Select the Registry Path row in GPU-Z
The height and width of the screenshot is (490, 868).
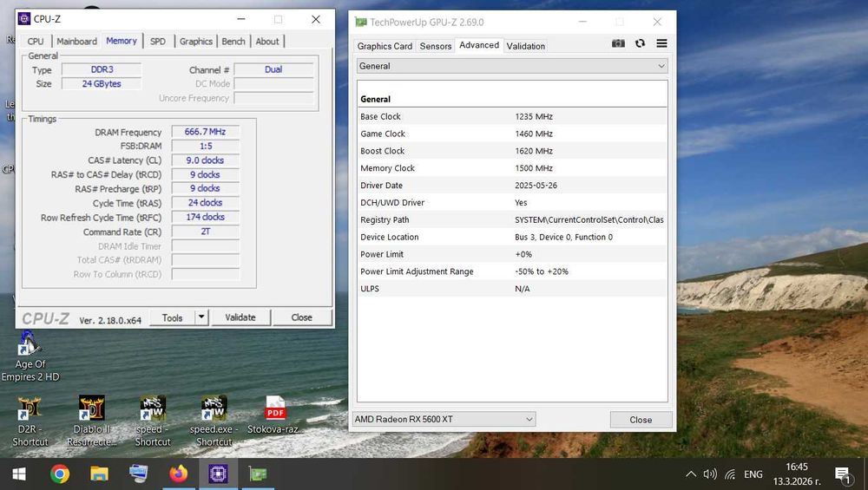(512, 219)
